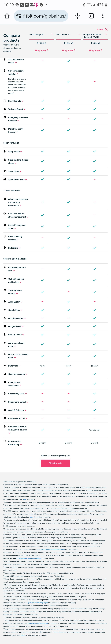111x644 pixels.
Task: Shop now for Fitbit Charge 6
Action: 41,50
